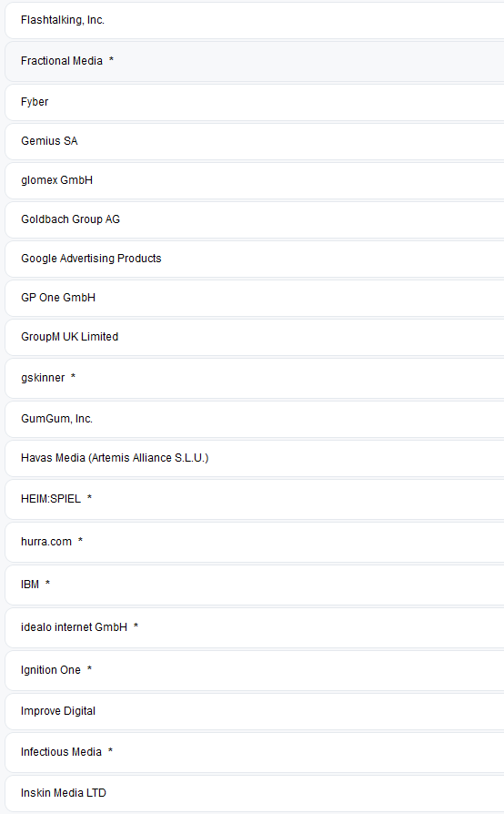Expand the Gemius SA entry
504x814 pixels.
click(x=255, y=141)
